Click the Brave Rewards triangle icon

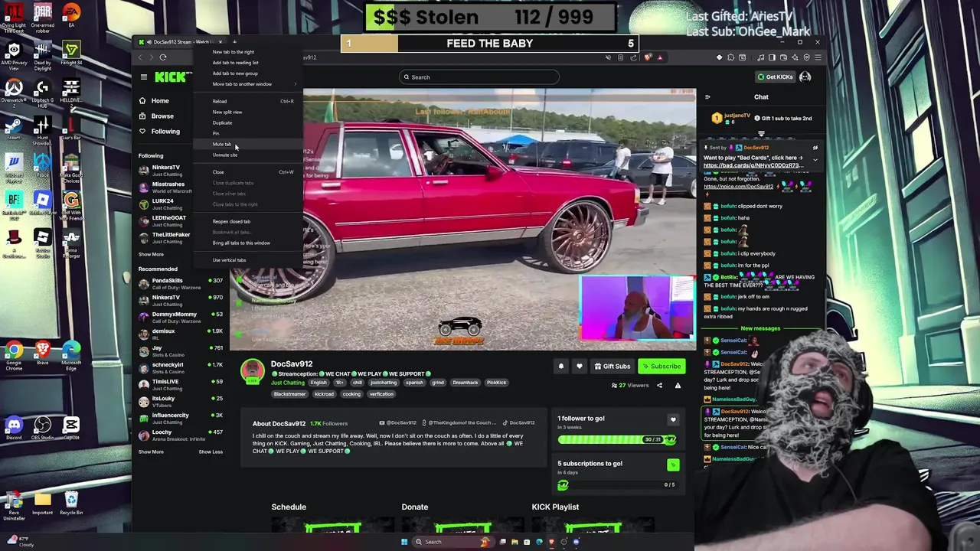(x=660, y=57)
